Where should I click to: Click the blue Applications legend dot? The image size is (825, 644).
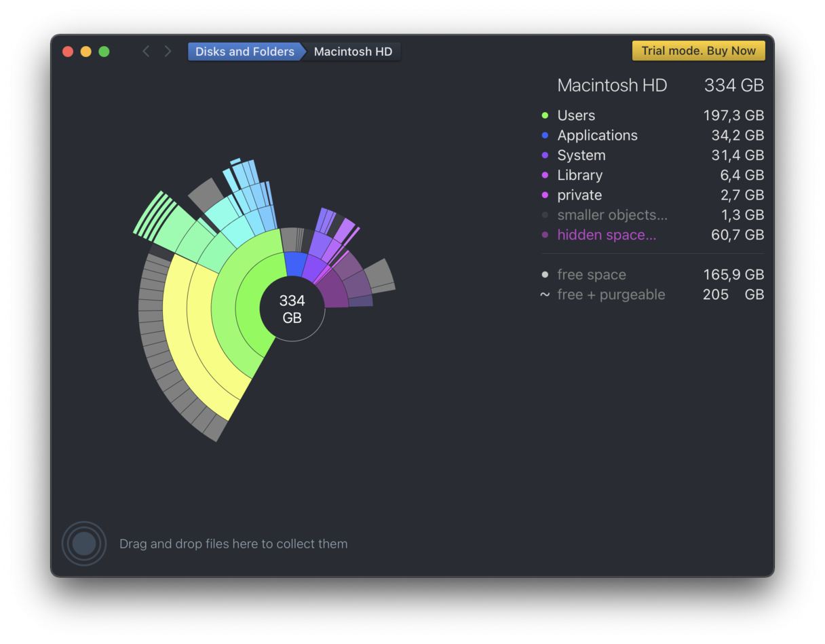(x=545, y=136)
